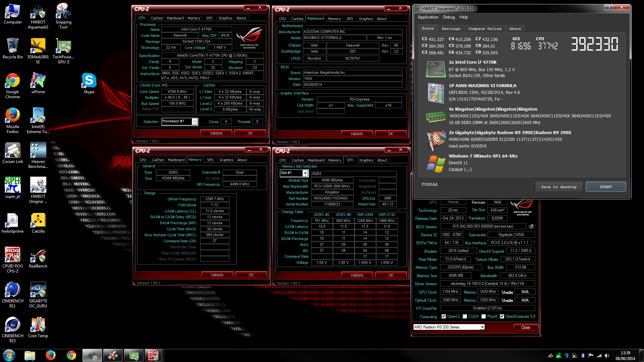Open 3DMark2001 SE desktop shortcut
Viewport: 644px width, 362px height.
point(38,51)
